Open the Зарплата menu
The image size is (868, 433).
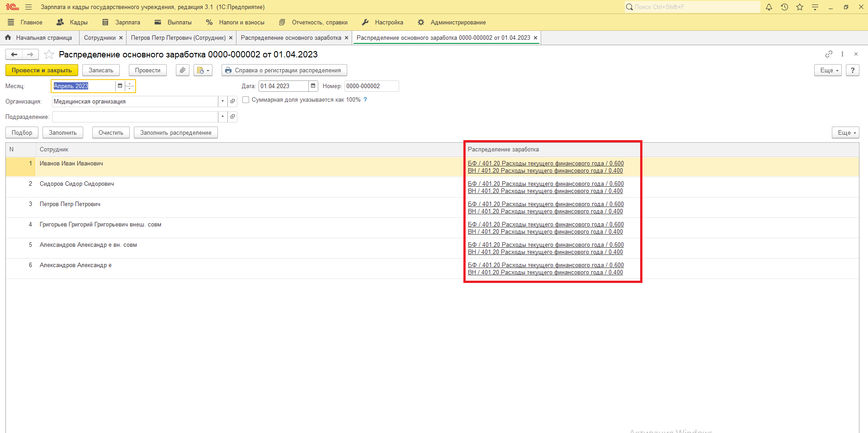(121, 23)
